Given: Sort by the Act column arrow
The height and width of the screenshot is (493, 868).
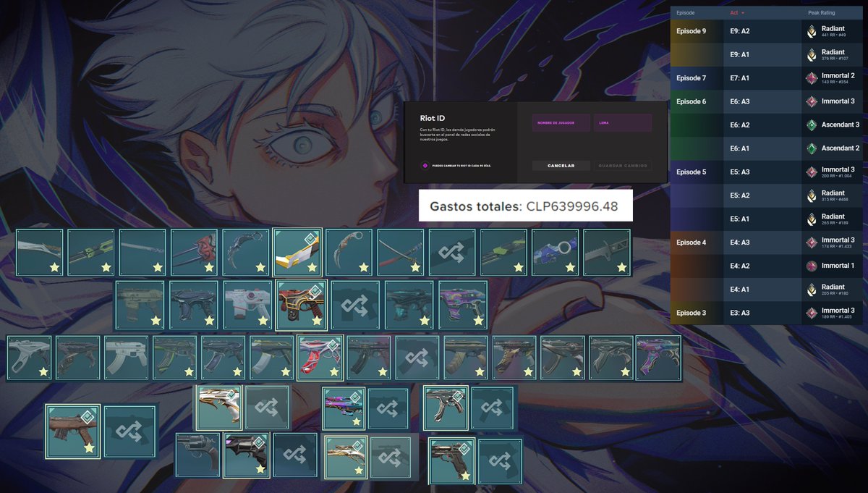Looking at the screenshot, I should [743, 13].
